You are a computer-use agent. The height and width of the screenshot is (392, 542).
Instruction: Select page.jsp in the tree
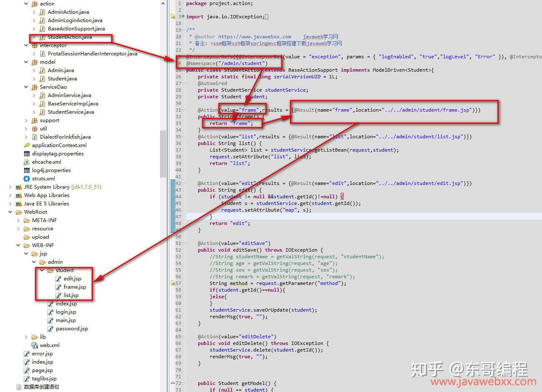coord(42,370)
